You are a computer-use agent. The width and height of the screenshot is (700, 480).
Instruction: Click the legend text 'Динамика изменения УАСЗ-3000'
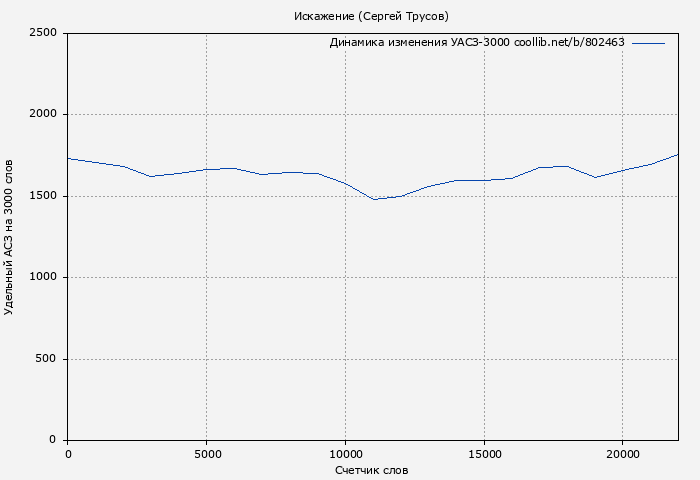[419, 43]
